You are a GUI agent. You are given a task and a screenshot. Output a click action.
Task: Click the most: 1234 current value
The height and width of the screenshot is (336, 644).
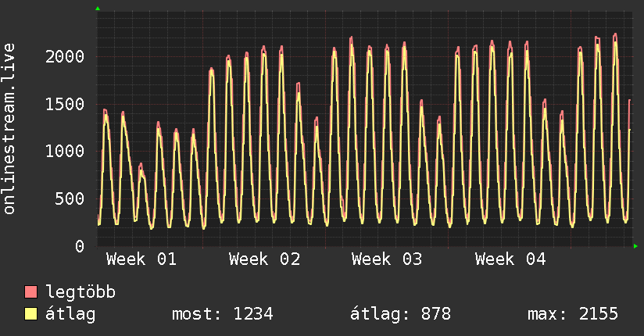pos(222,314)
